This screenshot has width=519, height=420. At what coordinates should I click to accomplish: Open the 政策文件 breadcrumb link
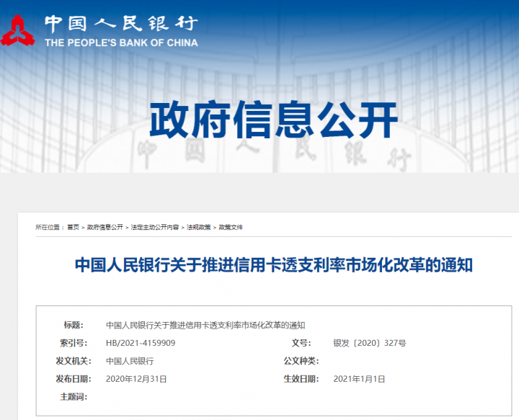pyautogui.click(x=231, y=227)
